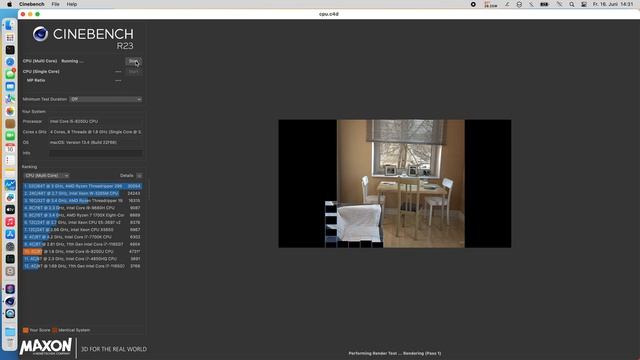Viewport: 640px width, 360px height.
Task: Click the Identical System legend swatch
Action: tap(55, 330)
